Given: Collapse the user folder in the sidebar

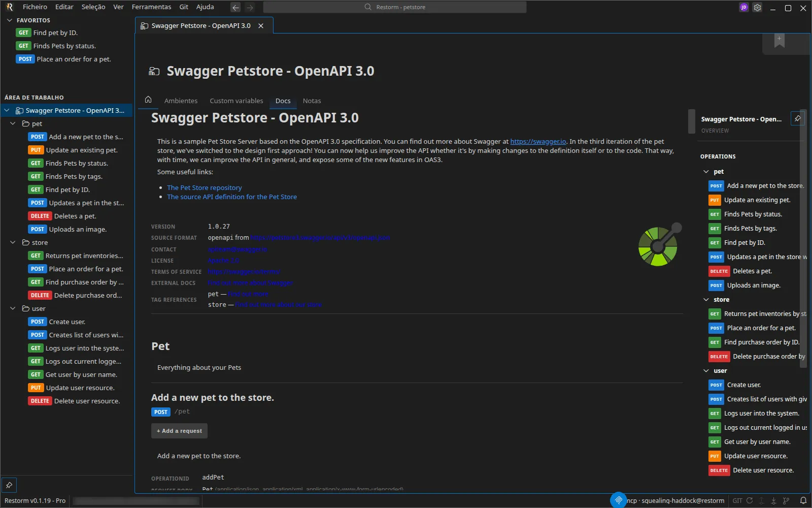Looking at the screenshot, I should (x=13, y=308).
